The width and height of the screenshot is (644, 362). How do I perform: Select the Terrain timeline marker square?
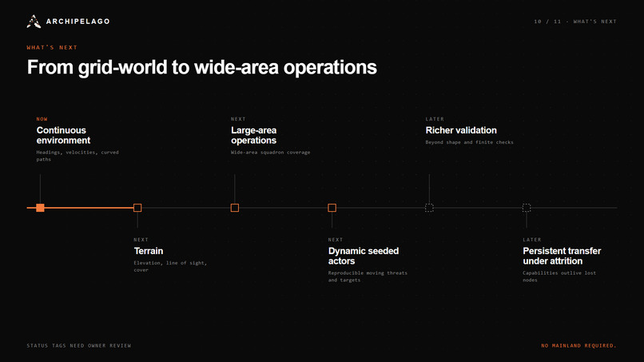pos(137,208)
